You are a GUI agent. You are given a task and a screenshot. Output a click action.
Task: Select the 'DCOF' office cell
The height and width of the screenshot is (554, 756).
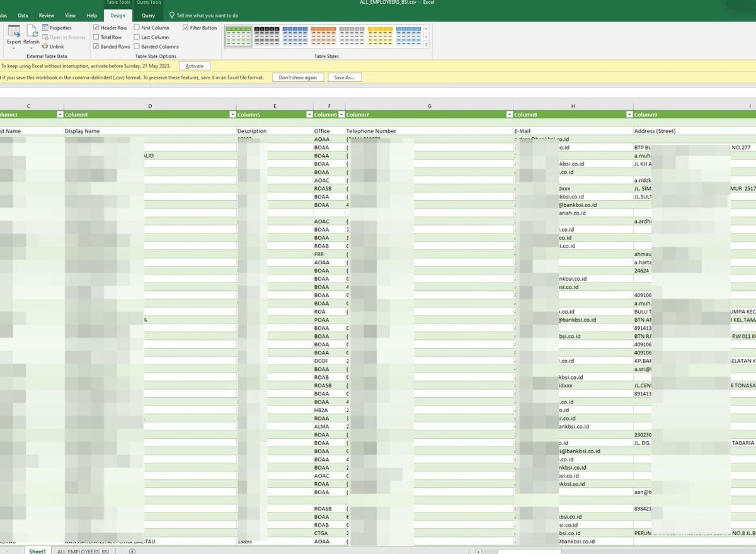pyautogui.click(x=329, y=361)
